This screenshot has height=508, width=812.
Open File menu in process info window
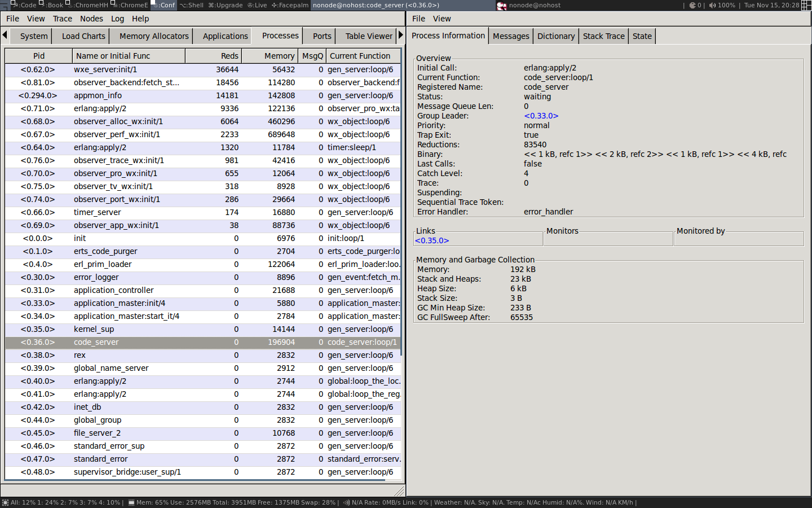(418, 19)
